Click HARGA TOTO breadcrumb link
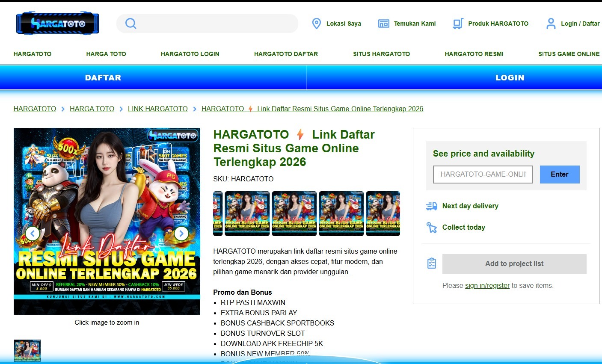The width and height of the screenshot is (602, 364). tap(92, 109)
